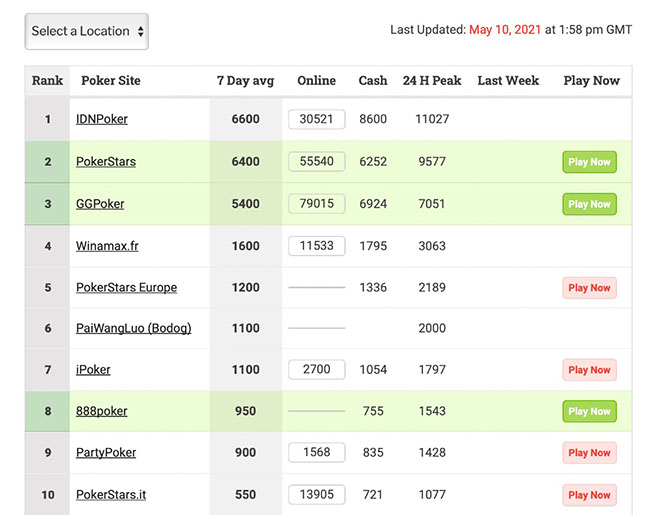Open the 888poker site link
Viewport: 654px width, 515px height.
click(102, 412)
